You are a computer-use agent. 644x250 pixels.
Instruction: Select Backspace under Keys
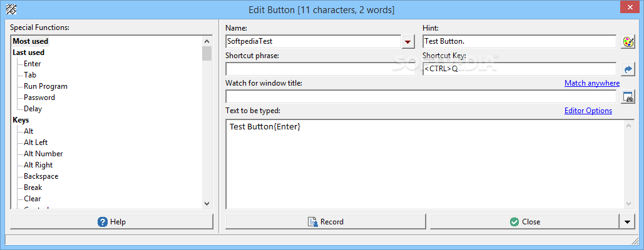[41, 176]
